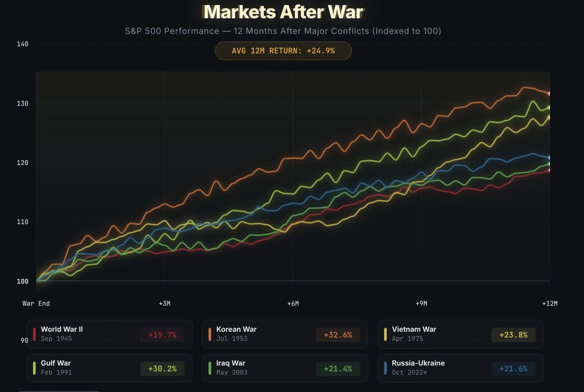Click the +19.7% World War II badge
This screenshot has width=584, height=392.
(x=162, y=335)
